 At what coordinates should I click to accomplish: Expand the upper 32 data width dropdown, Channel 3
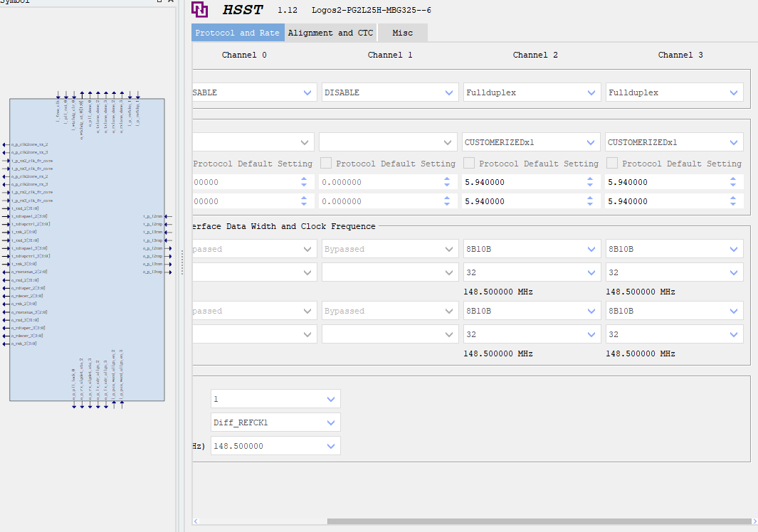coord(674,272)
